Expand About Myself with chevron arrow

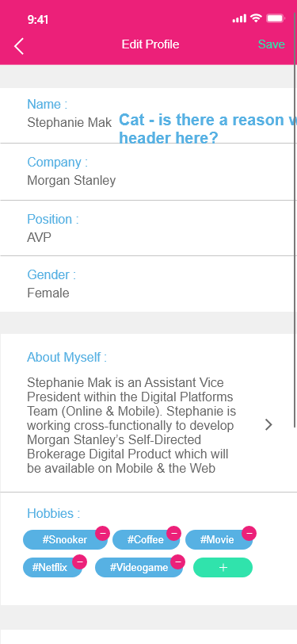tap(268, 424)
